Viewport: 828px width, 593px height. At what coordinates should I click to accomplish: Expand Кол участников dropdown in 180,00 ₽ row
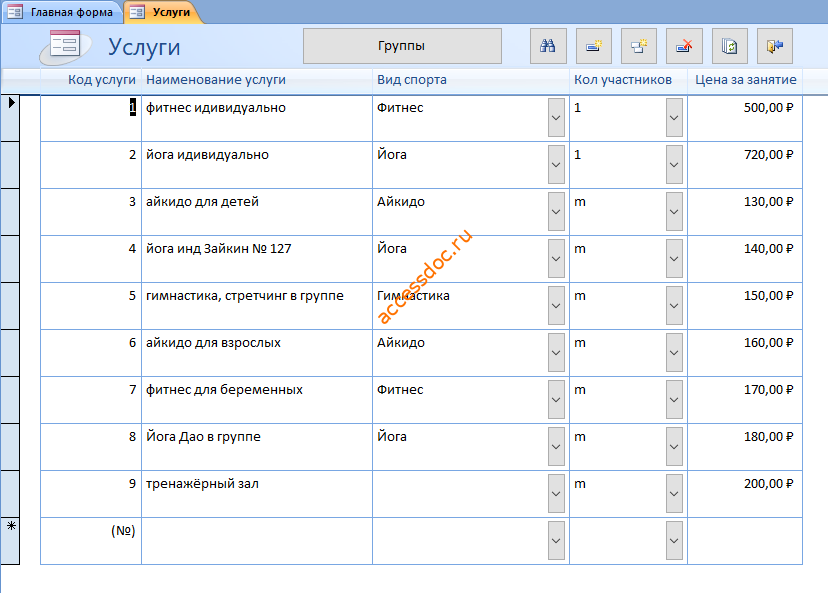(x=674, y=446)
